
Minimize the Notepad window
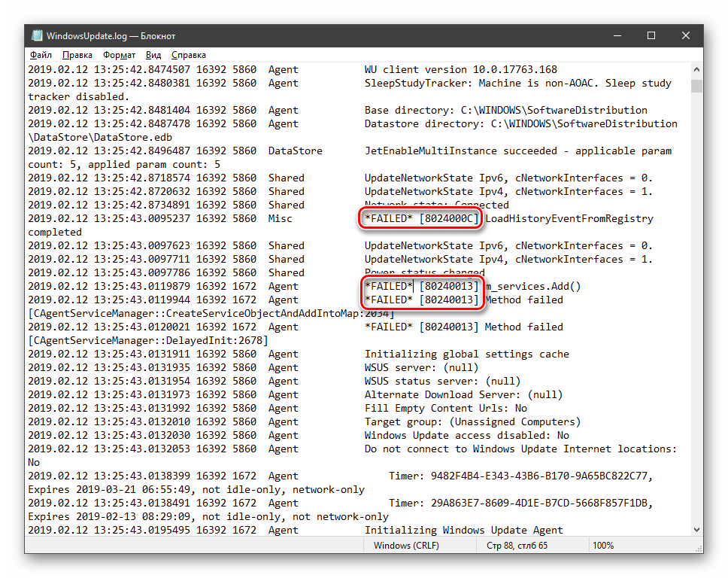tap(616, 36)
